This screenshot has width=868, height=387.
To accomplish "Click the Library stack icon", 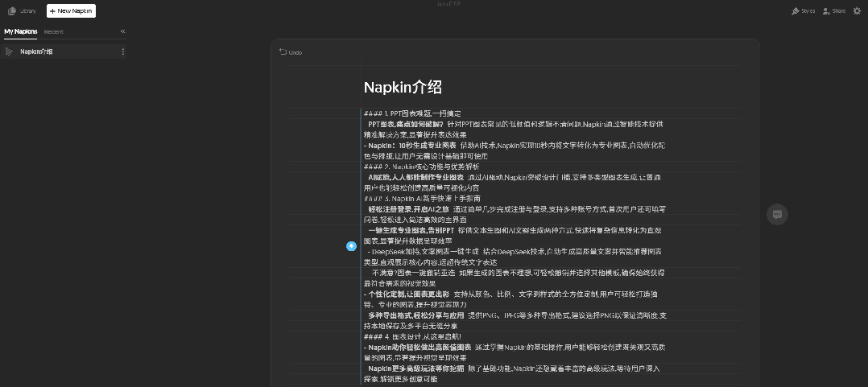I will 11,11.
